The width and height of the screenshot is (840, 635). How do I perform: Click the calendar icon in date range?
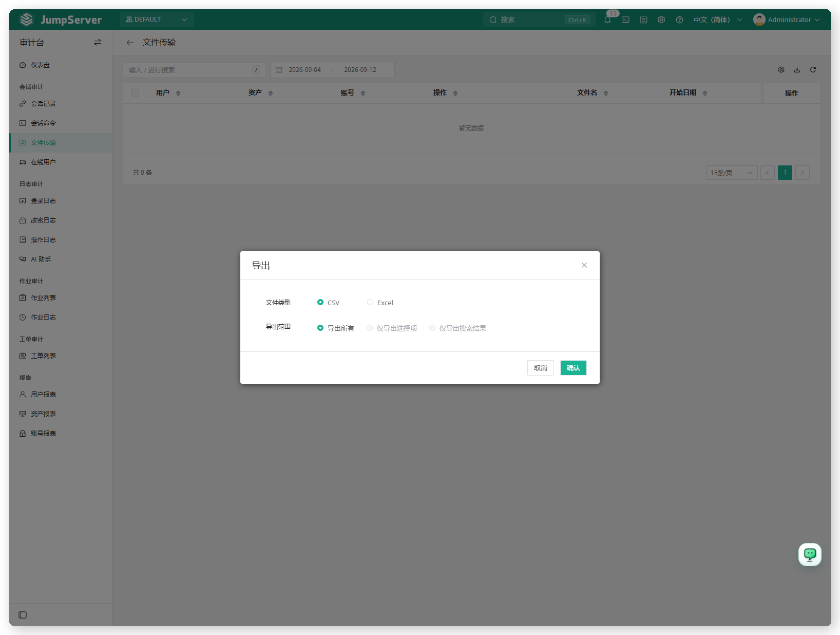[x=279, y=70]
